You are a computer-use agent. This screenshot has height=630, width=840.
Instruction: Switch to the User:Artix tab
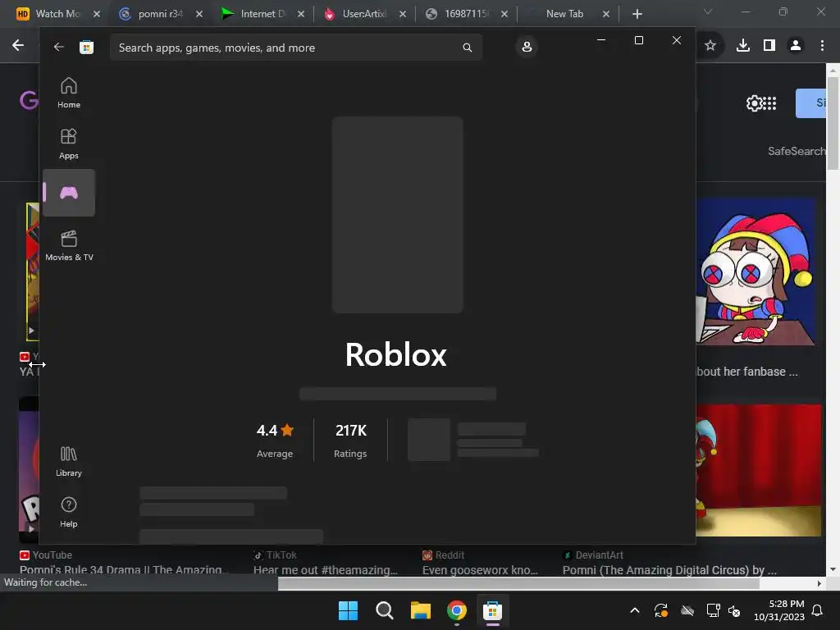coord(364,14)
